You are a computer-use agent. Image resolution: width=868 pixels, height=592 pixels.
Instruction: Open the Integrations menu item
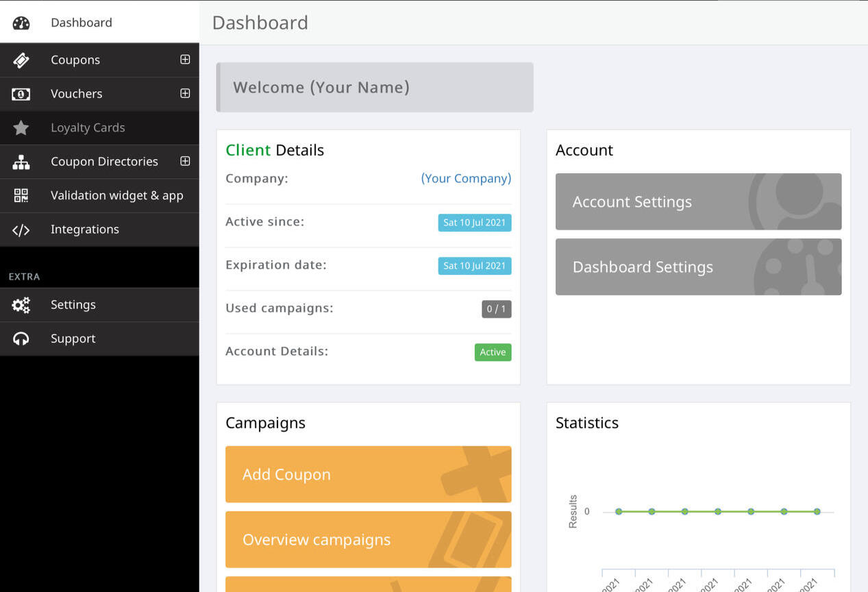[x=85, y=230]
